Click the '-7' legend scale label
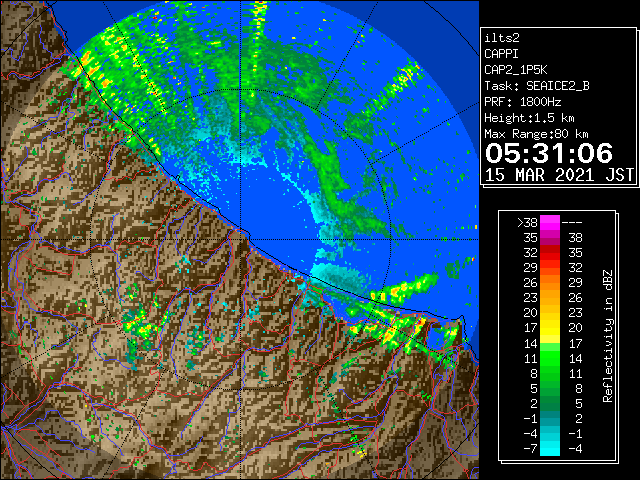Viewport: 640px width, 480px height. (x=530, y=449)
